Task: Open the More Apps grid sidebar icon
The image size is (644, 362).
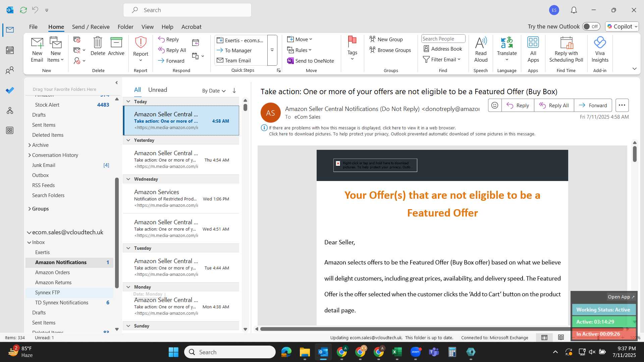Action: tap(10, 130)
